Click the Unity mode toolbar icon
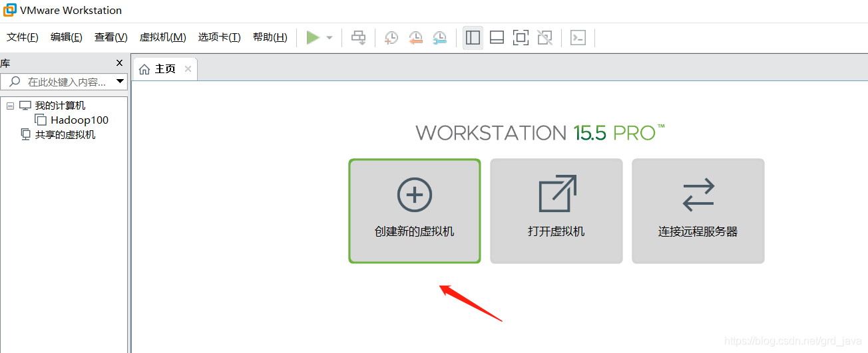Screen dimensions: 868x353 tap(544, 38)
